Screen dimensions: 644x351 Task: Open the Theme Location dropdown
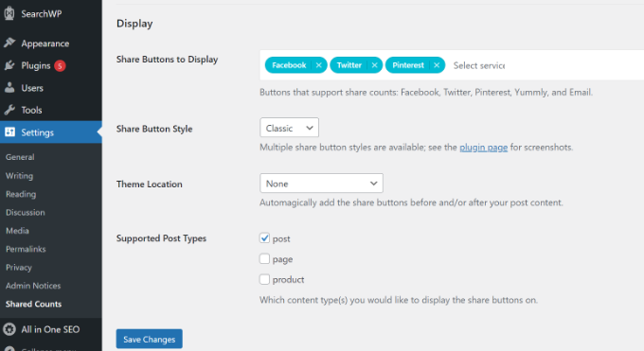click(x=321, y=184)
